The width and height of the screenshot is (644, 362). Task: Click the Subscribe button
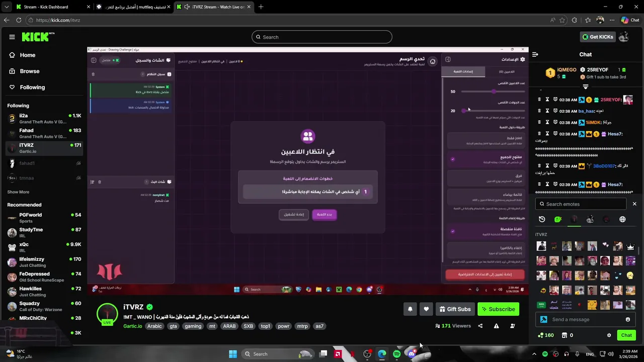point(499,309)
